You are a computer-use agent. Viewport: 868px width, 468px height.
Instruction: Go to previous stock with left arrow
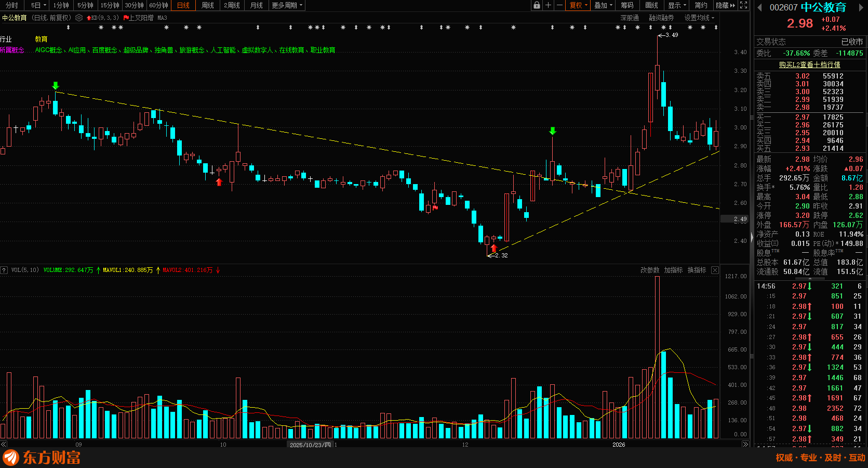tap(759, 7)
